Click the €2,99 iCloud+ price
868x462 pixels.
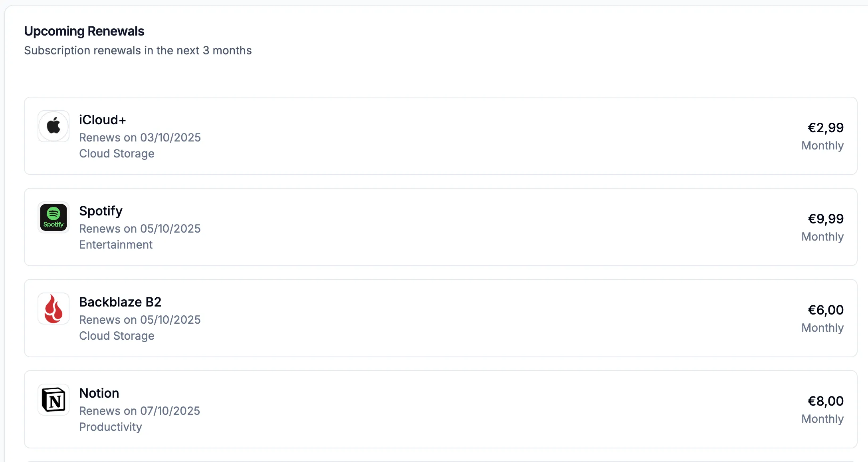pos(825,128)
